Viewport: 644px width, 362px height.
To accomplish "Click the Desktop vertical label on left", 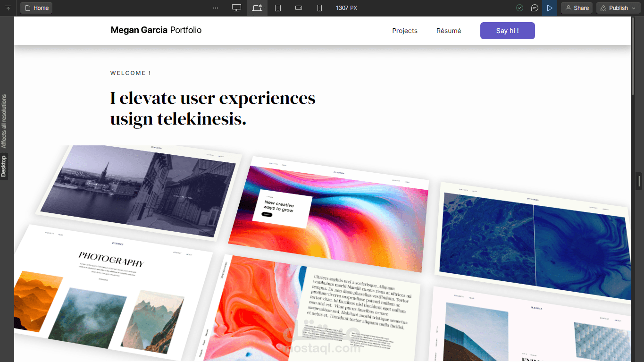I will [4, 166].
